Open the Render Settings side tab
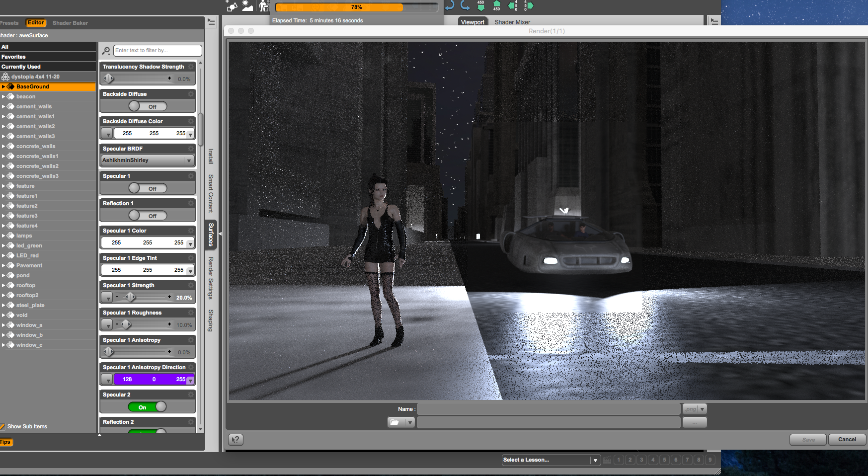868x476 pixels. pyautogui.click(x=211, y=278)
